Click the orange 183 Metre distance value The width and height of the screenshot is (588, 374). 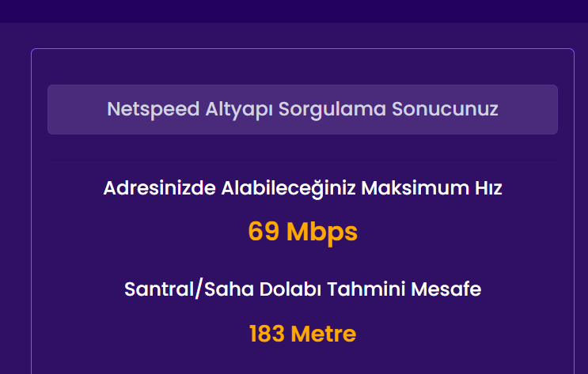click(302, 334)
